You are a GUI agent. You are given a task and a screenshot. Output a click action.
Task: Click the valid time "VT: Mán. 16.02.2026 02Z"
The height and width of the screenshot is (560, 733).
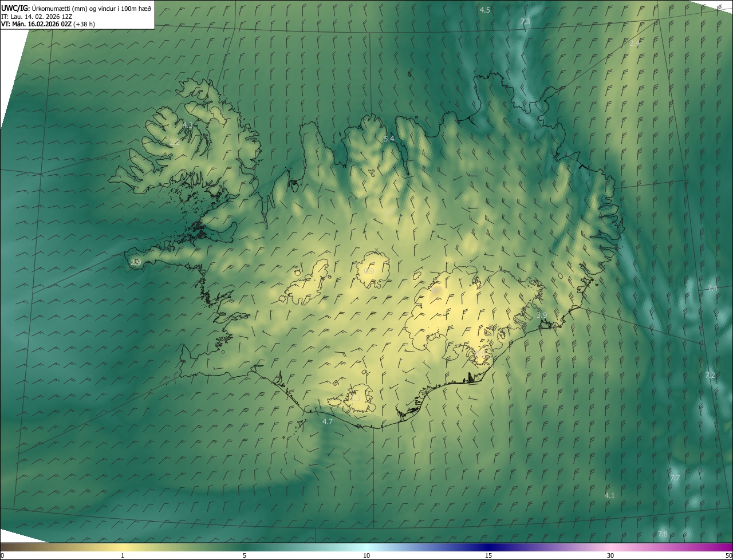36,24
